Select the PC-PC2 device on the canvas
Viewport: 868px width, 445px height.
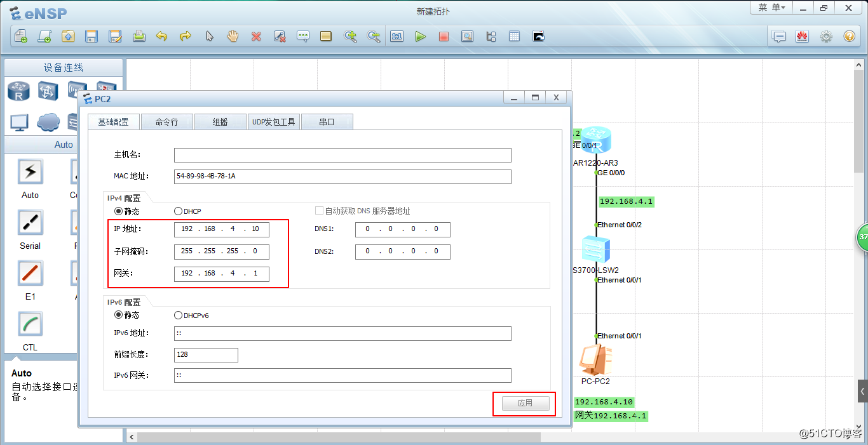coord(595,359)
